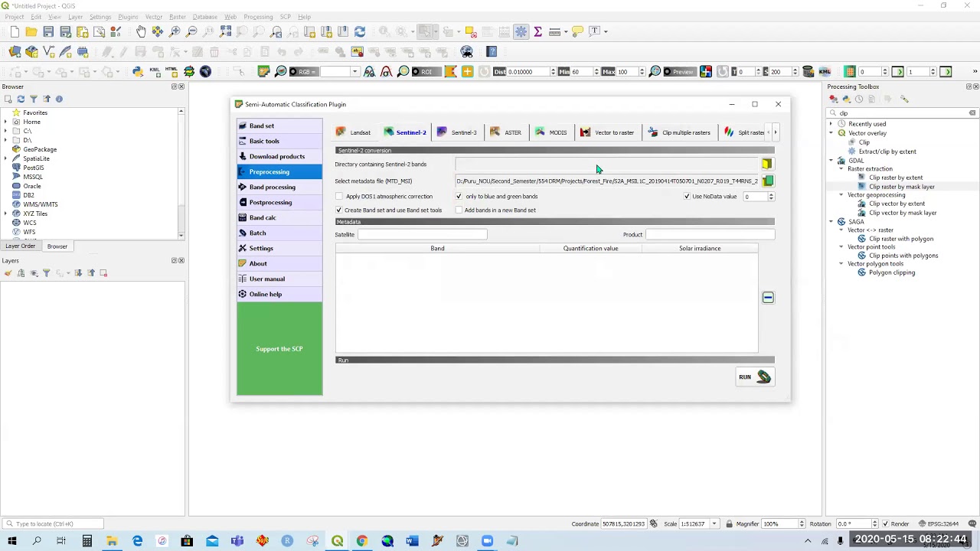Click the Refresh map canvas icon
The image size is (980, 551).
tap(360, 31)
